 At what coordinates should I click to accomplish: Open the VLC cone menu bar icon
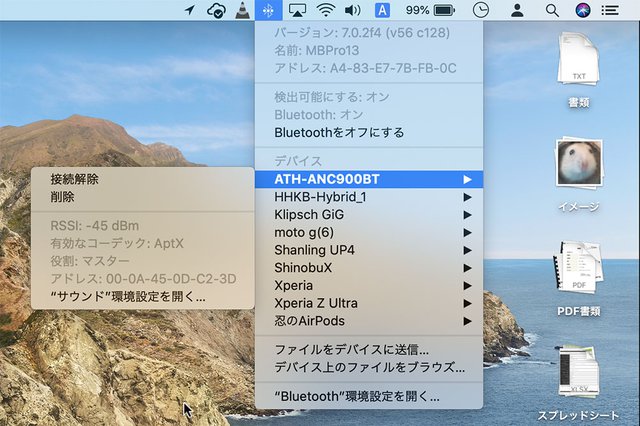pyautogui.click(x=243, y=11)
